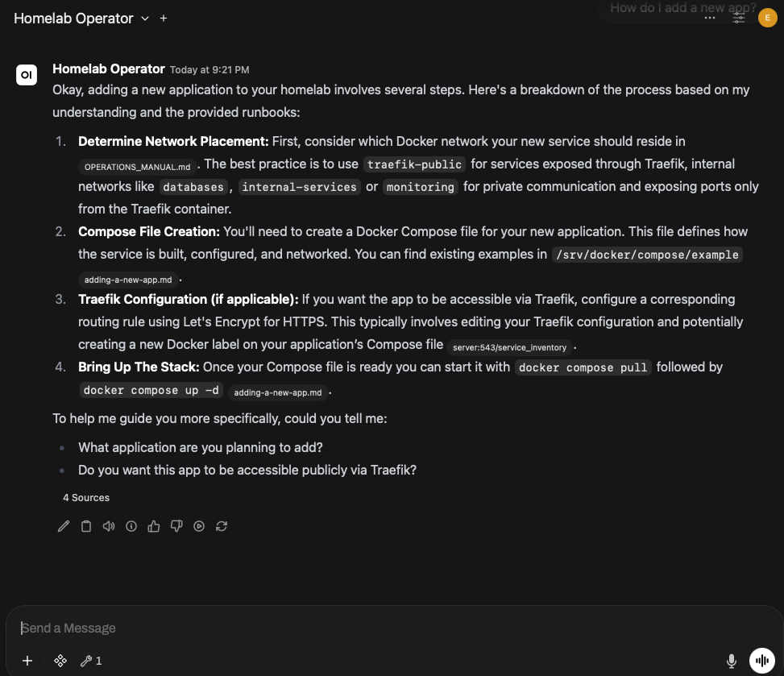This screenshot has width=784, height=676.
Task: Give the response a thumbs up
Action: click(x=154, y=526)
